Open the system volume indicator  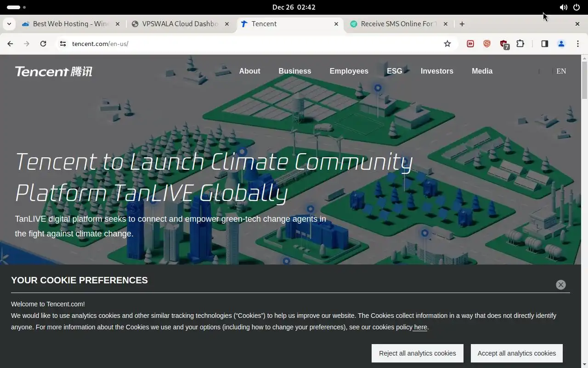563,7
